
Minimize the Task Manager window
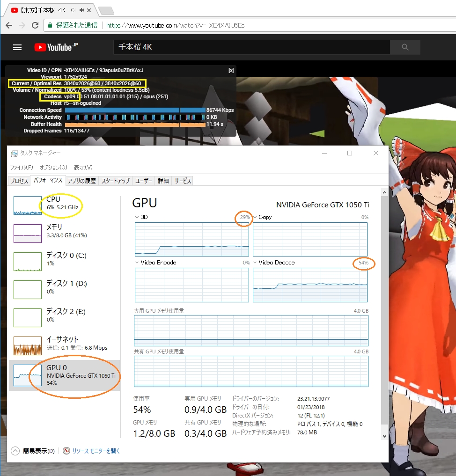point(324,153)
